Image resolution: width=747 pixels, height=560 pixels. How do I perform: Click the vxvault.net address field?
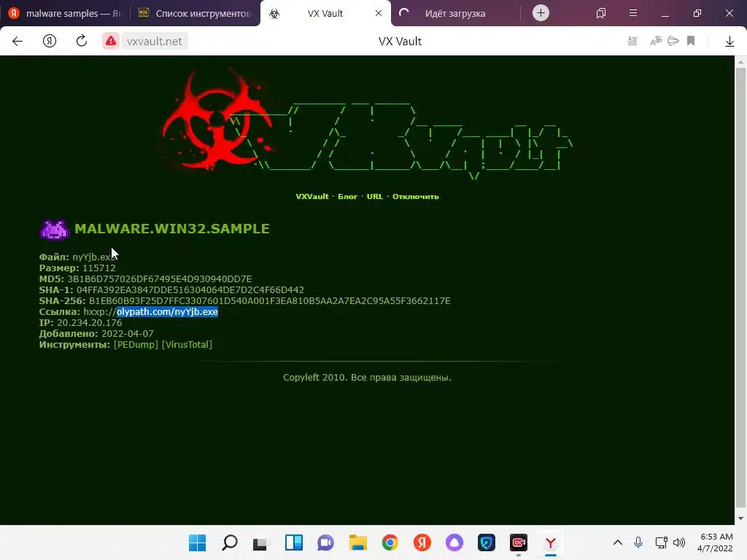tap(154, 42)
